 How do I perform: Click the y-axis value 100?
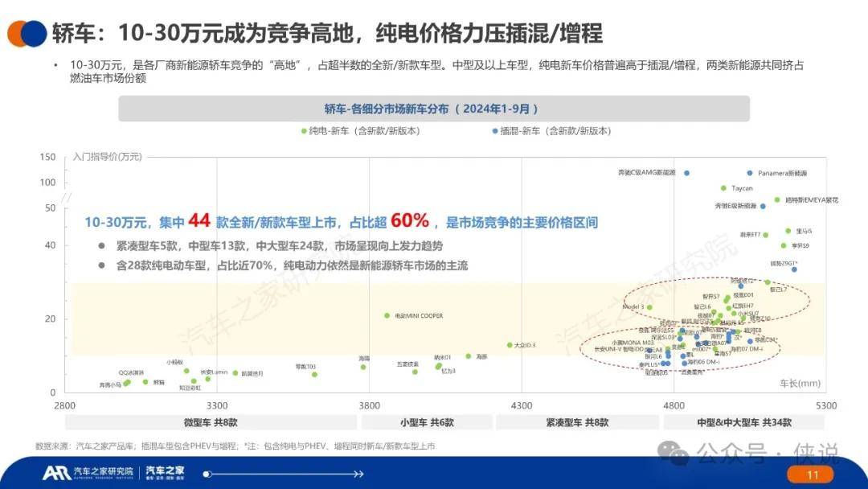click(x=47, y=183)
